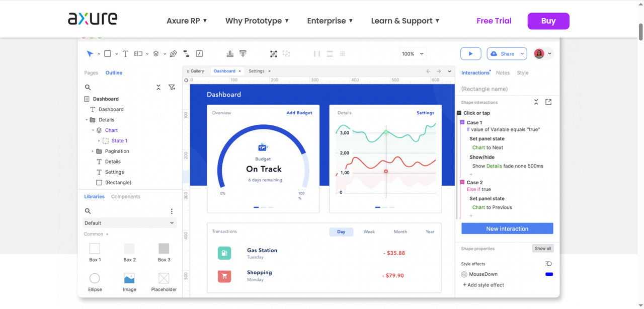Select the arrow selection tool

pos(90,54)
